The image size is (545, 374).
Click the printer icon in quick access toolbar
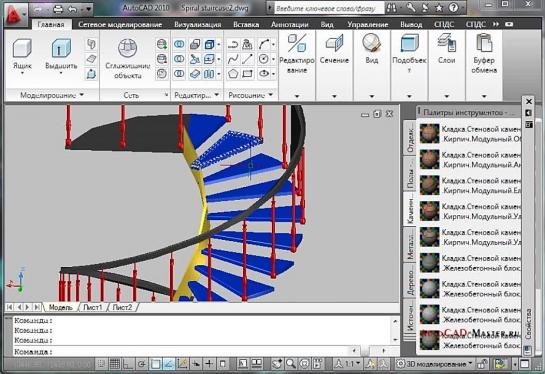click(58, 9)
